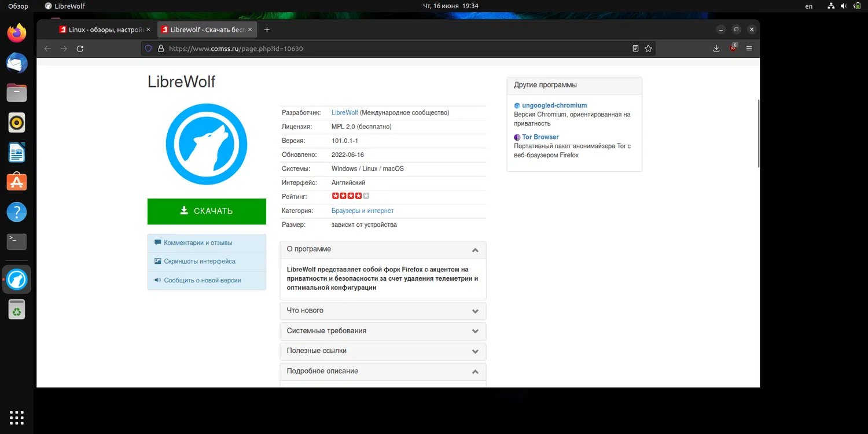Toggle reader view in address bar
Image resolution: width=868 pixels, height=434 pixels.
click(635, 49)
